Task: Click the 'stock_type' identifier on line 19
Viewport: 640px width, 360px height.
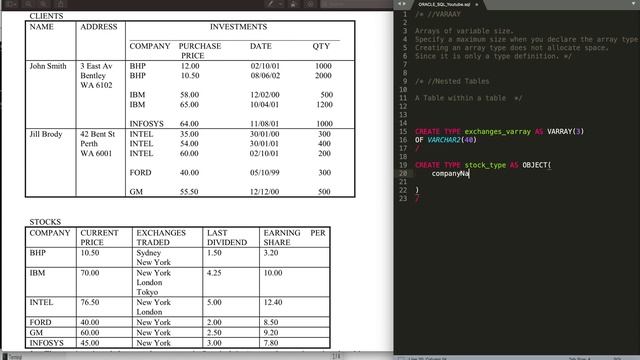Action: pos(485,165)
